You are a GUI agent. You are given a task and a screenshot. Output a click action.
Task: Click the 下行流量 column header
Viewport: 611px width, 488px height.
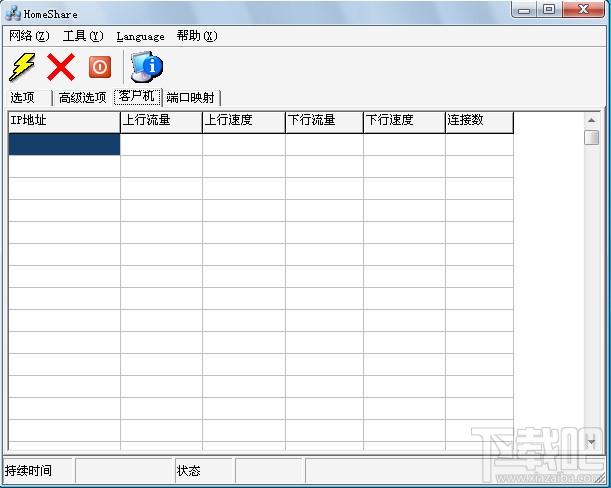pos(325,122)
